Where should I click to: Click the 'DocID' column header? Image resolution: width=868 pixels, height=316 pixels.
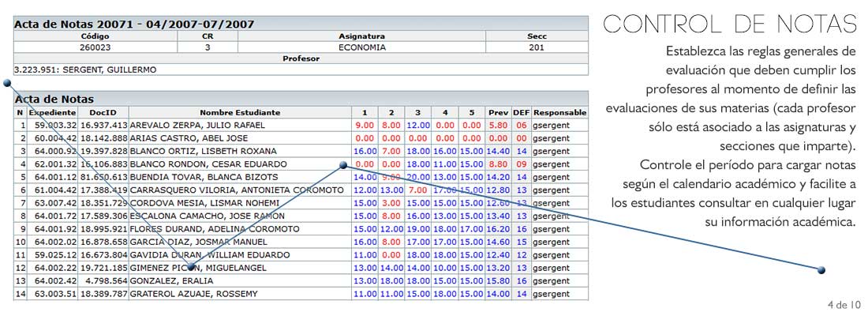103,113
